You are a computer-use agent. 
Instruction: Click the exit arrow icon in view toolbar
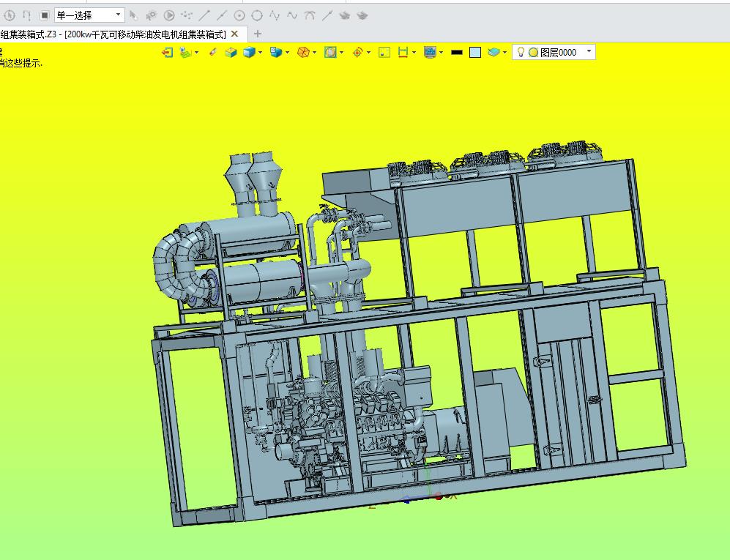pos(167,52)
